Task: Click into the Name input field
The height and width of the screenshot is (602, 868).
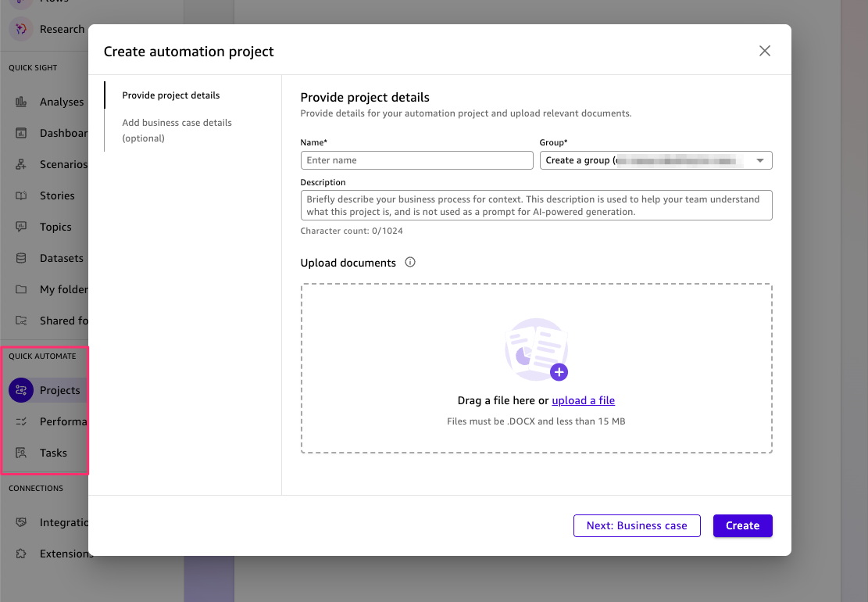Action: [416, 160]
